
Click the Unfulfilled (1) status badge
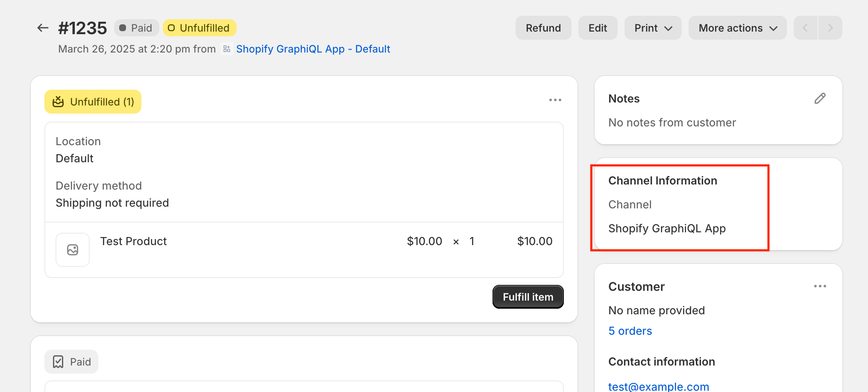[x=93, y=102]
